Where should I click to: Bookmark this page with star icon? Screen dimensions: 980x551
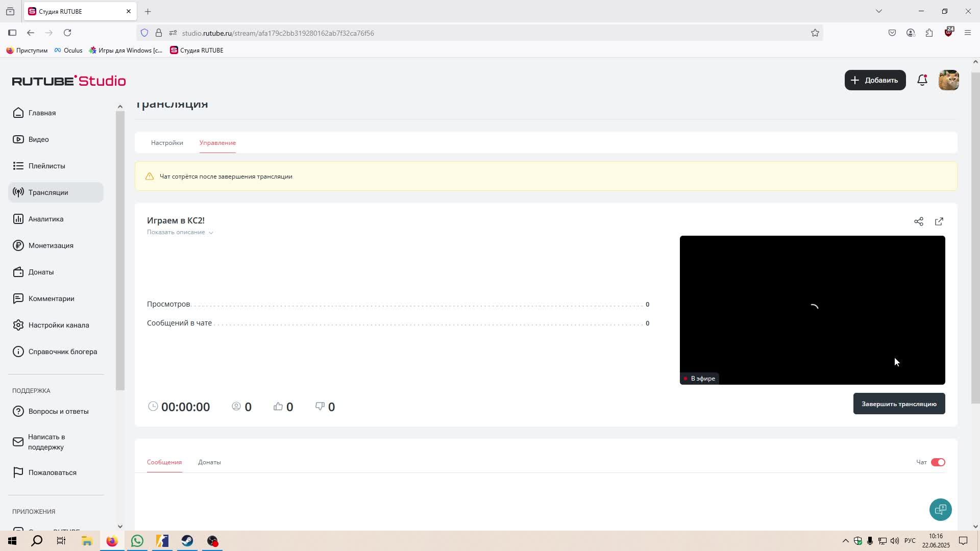pos(815,33)
